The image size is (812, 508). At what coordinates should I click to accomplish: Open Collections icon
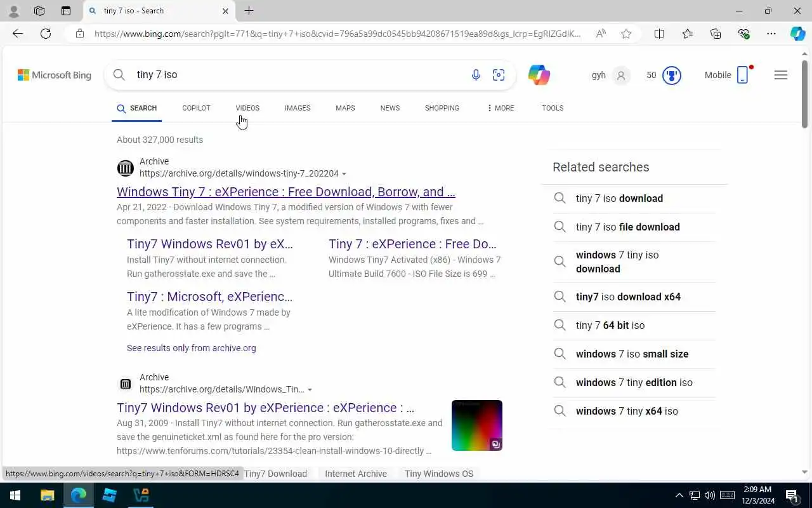pos(716,34)
